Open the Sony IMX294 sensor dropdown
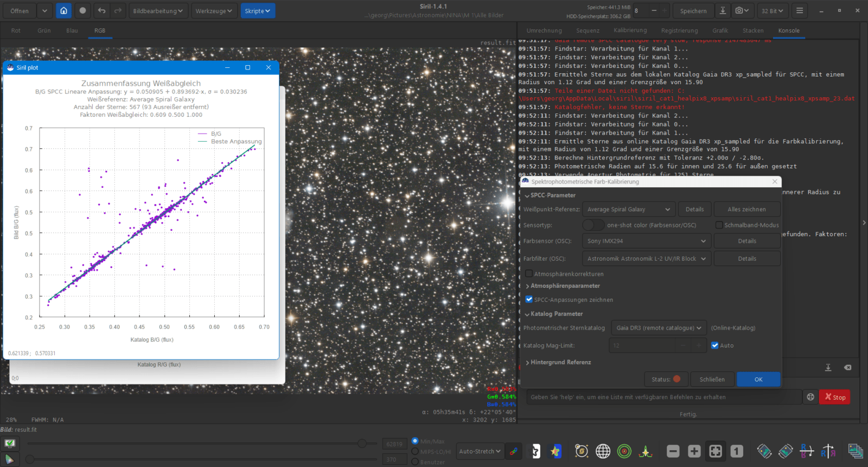 pyautogui.click(x=646, y=241)
